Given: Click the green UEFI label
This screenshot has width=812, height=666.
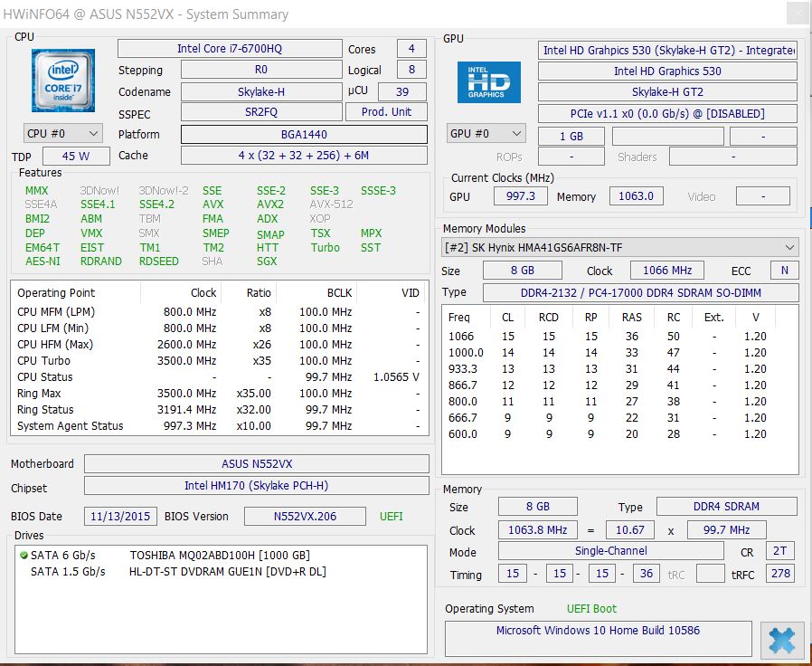Looking at the screenshot, I should [x=391, y=516].
